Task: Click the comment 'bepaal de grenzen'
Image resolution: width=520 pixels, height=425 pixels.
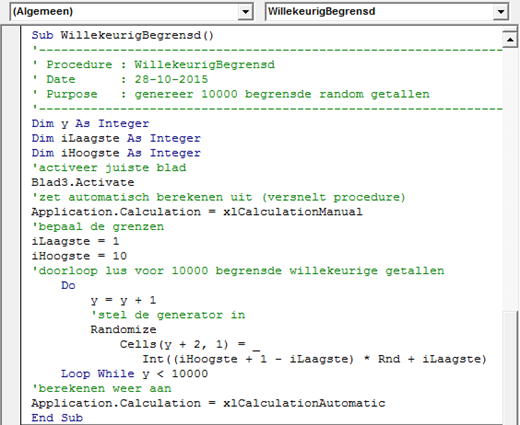Action: point(98,227)
